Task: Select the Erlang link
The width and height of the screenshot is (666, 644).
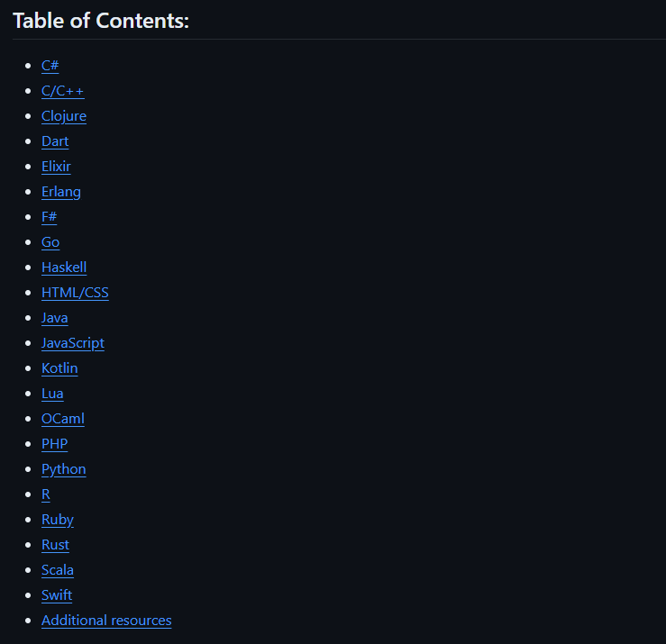Action: pyautogui.click(x=61, y=192)
